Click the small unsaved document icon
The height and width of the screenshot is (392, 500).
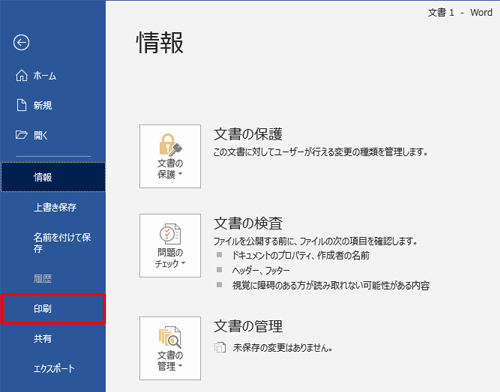tap(220, 347)
